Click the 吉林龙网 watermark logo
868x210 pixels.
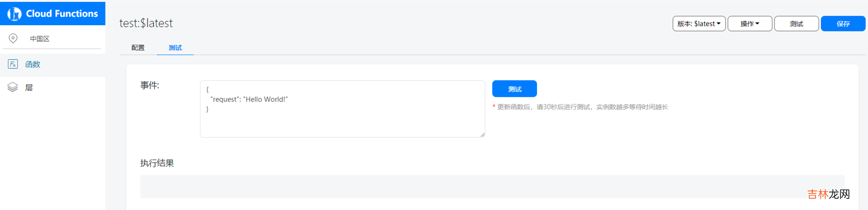(829, 194)
